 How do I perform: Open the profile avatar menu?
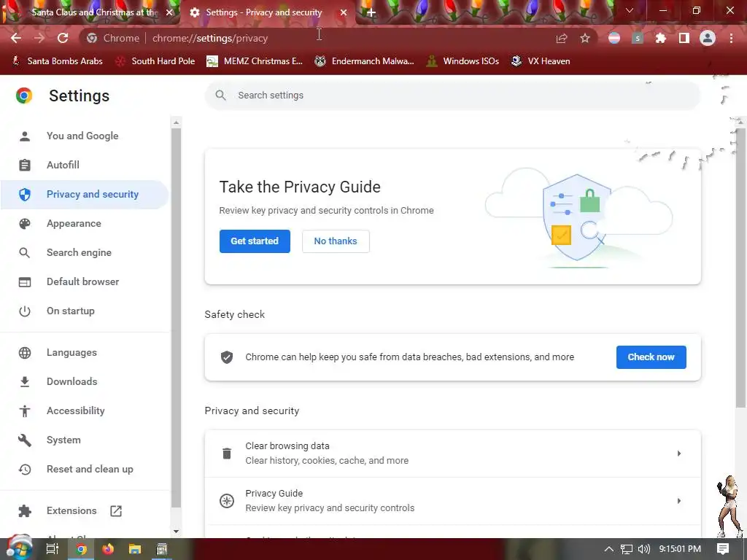coord(708,38)
